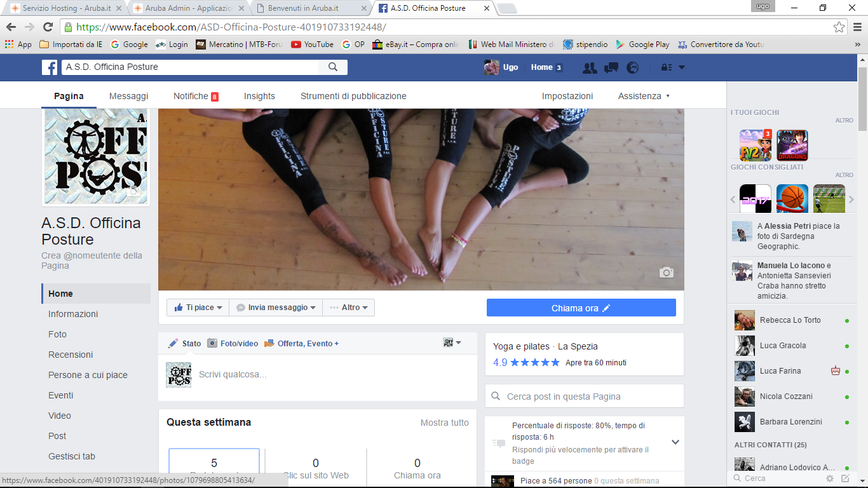
Task: Open chat with Barbara Lorenzini
Action: [792, 422]
